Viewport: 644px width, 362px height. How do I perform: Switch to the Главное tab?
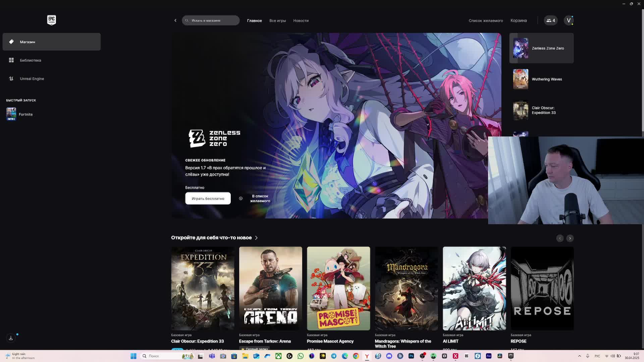pos(254,21)
